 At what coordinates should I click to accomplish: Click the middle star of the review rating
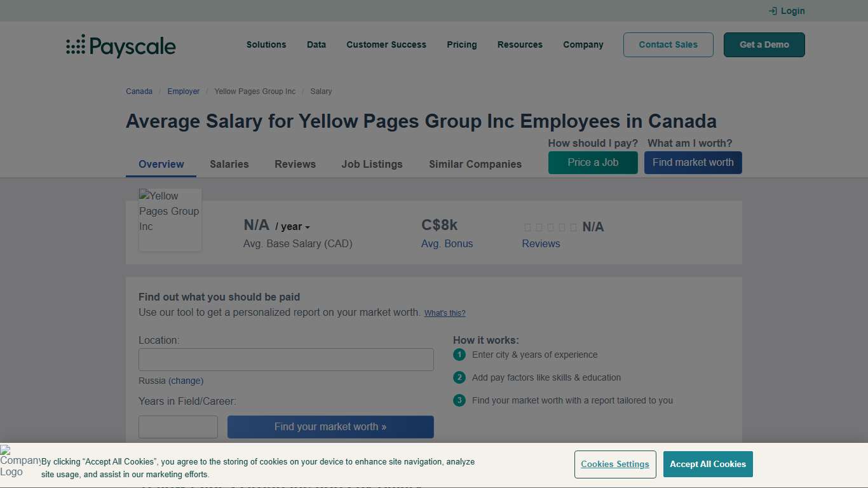pyautogui.click(x=550, y=227)
